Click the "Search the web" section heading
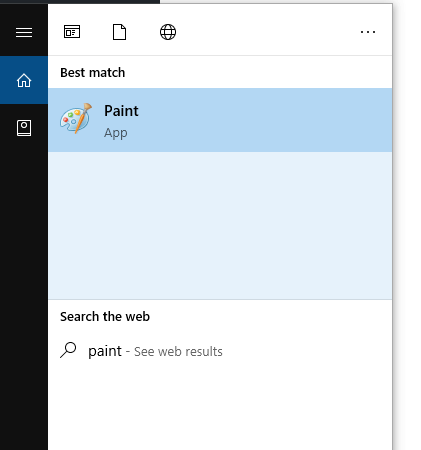The height and width of the screenshot is (450, 421). pos(105,316)
